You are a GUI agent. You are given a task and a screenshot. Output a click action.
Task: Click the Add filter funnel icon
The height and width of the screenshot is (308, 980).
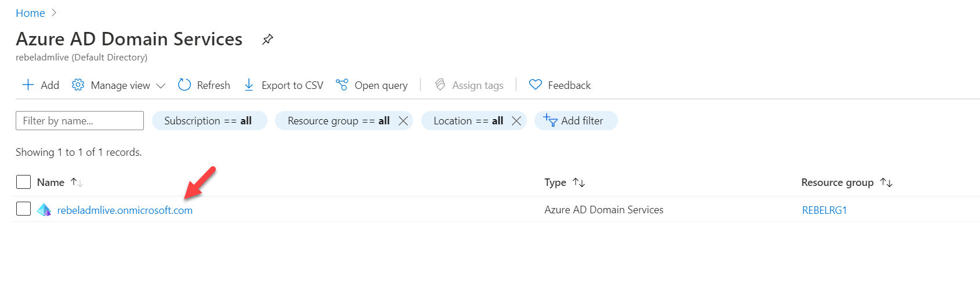(x=550, y=120)
